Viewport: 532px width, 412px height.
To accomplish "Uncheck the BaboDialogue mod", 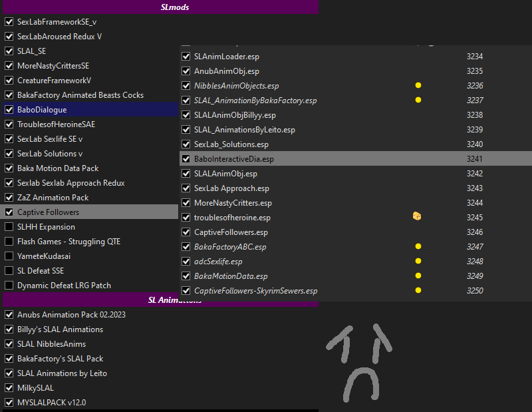I will pos(9,110).
